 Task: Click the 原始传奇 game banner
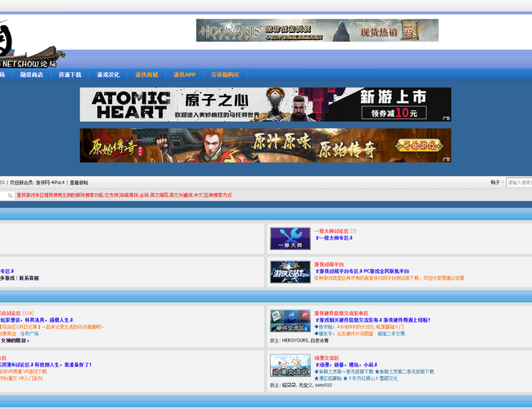pyautogui.click(x=265, y=145)
